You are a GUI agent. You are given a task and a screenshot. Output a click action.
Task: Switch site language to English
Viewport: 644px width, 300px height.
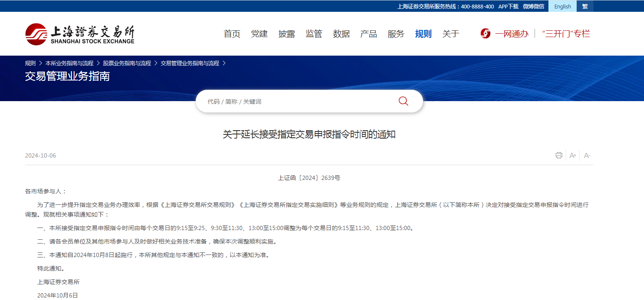pyautogui.click(x=562, y=6)
